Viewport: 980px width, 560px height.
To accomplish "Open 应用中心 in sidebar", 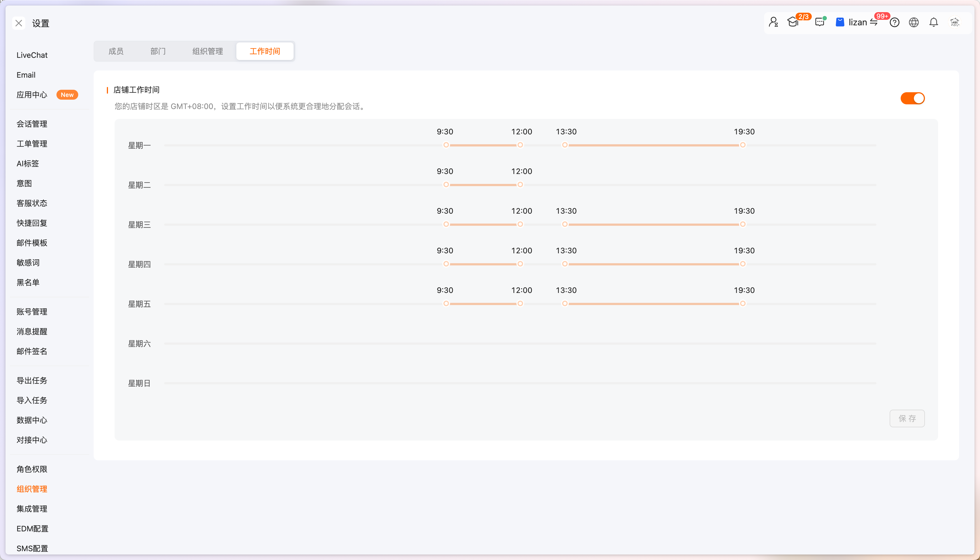I will coord(32,95).
